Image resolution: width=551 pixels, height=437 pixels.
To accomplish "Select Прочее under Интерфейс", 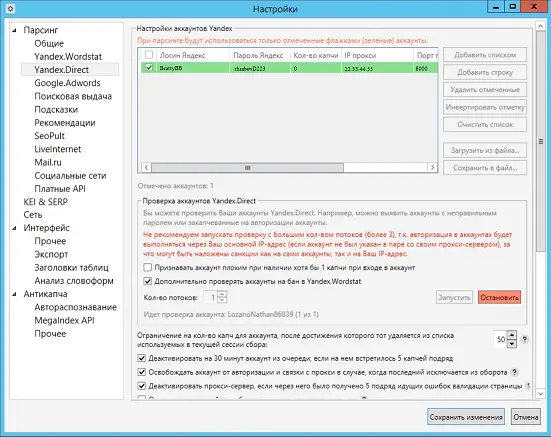I will [x=50, y=241].
